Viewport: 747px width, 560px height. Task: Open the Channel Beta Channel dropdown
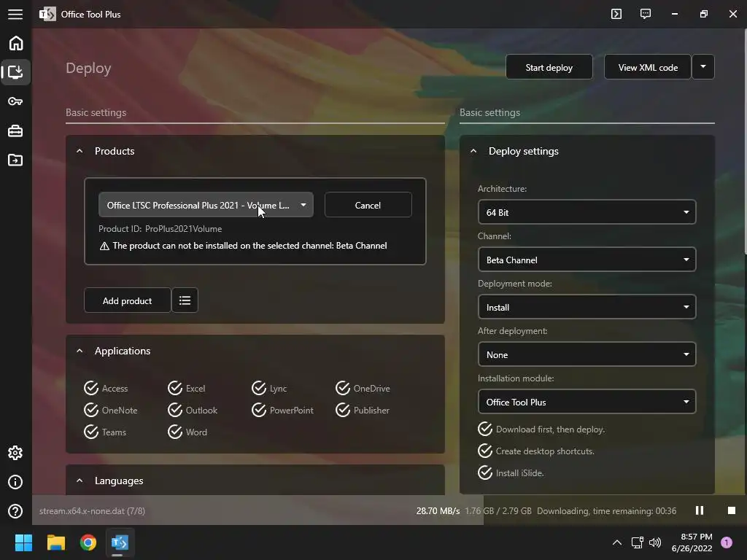pyautogui.click(x=587, y=260)
